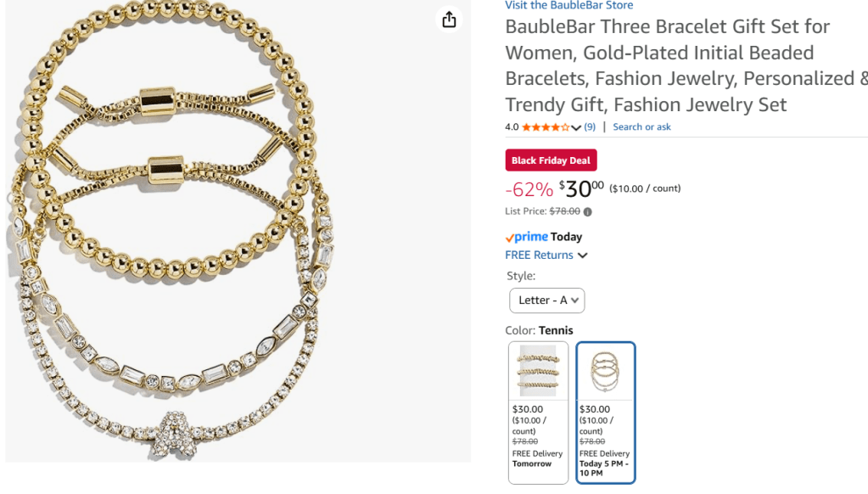Click the -62% discount percentage
This screenshot has height=494, width=868.
(x=529, y=188)
